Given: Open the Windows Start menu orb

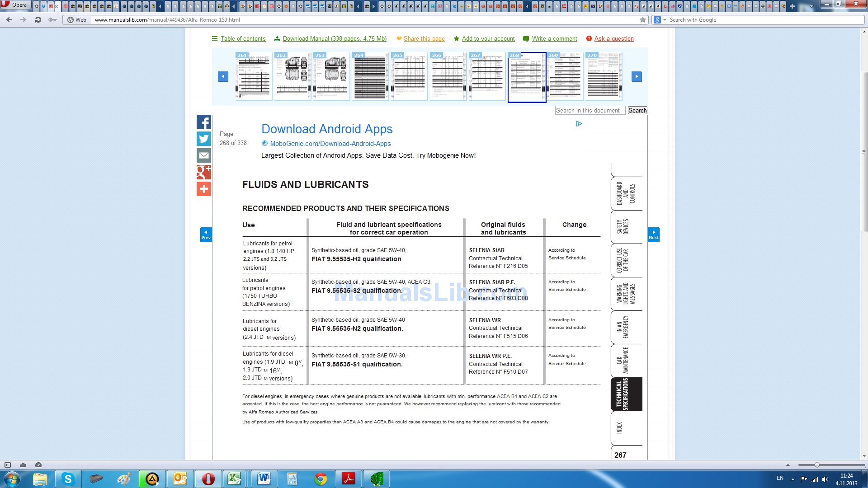Looking at the screenshot, I should [x=12, y=479].
